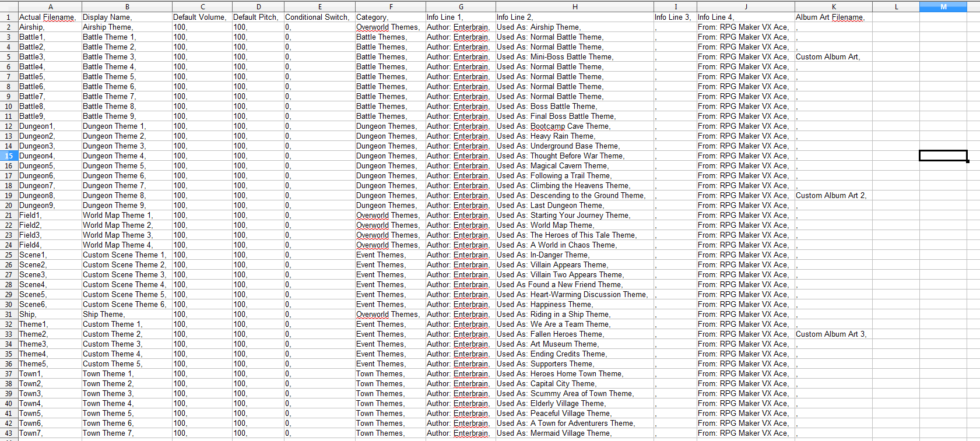Select column H header
The height and width of the screenshot is (441, 980).
[x=574, y=6]
